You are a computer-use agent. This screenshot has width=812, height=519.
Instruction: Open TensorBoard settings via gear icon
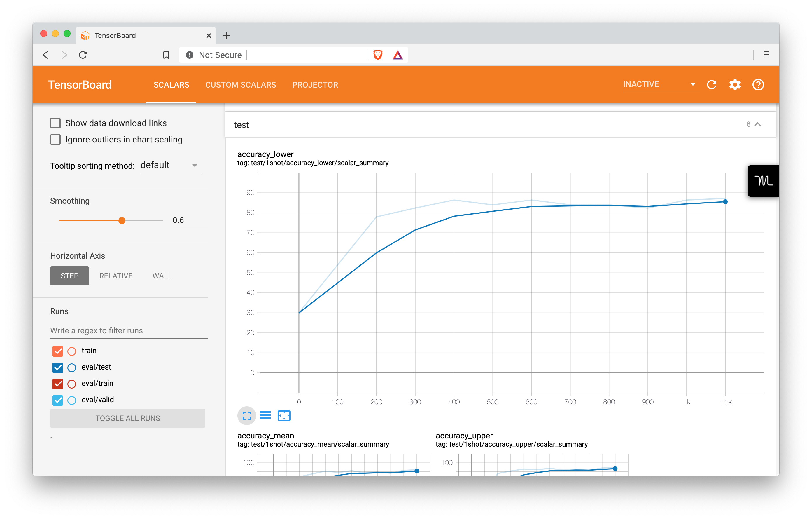(x=735, y=85)
